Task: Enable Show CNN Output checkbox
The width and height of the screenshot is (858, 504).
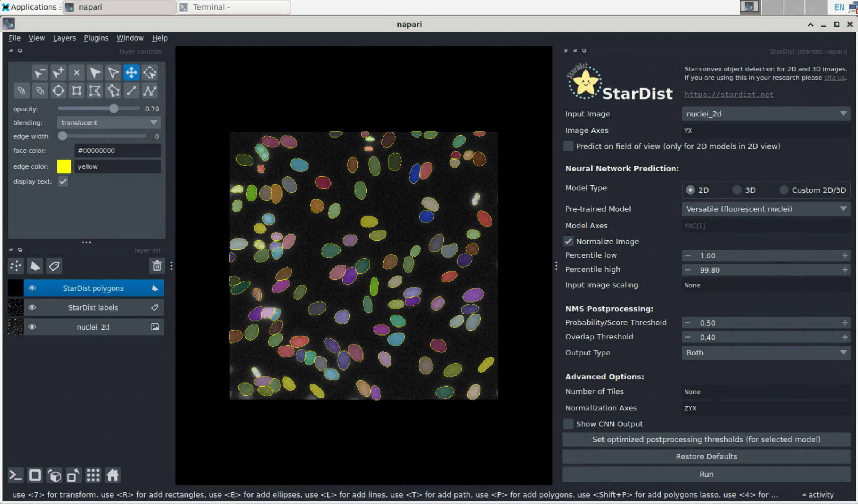Action: tap(568, 424)
